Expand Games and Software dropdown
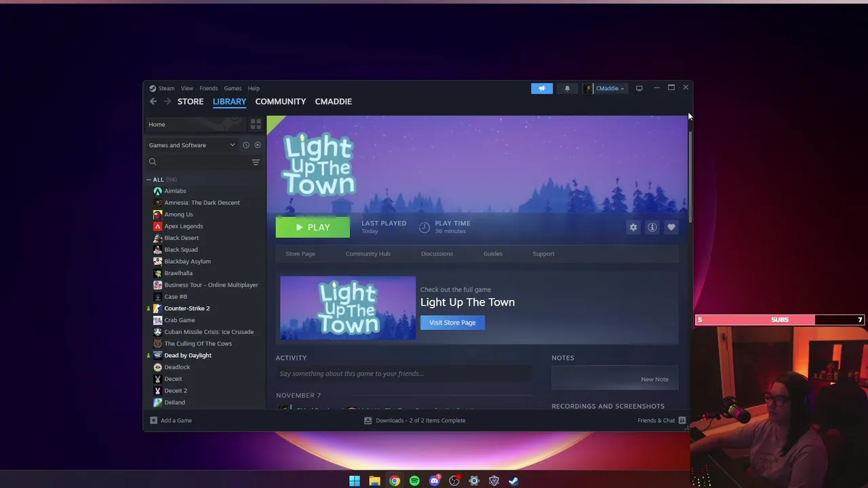This screenshot has width=868, height=488. 192,145
